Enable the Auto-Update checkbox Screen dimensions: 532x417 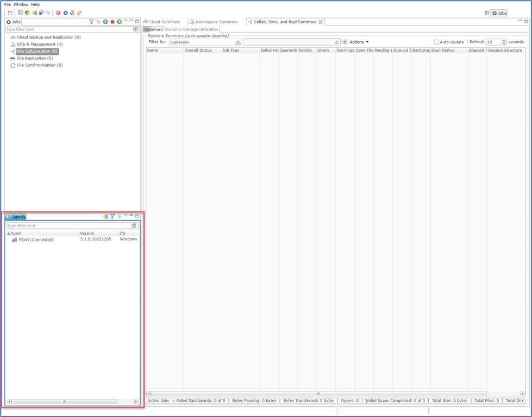click(436, 42)
